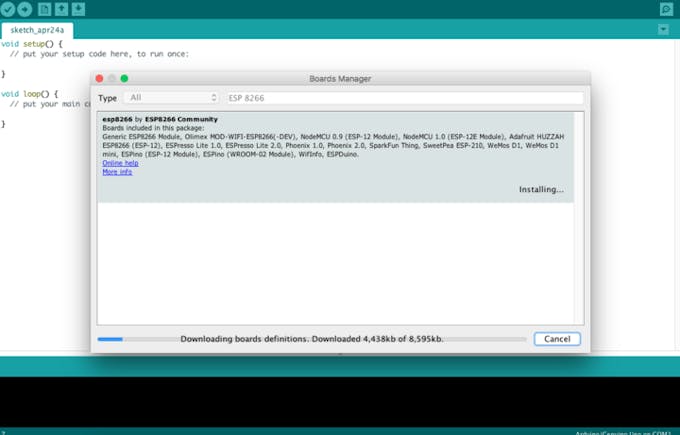The height and width of the screenshot is (435, 680).
Task: Close the Boards Manager with red button
Action: pyautogui.click(x=99, y=78)
